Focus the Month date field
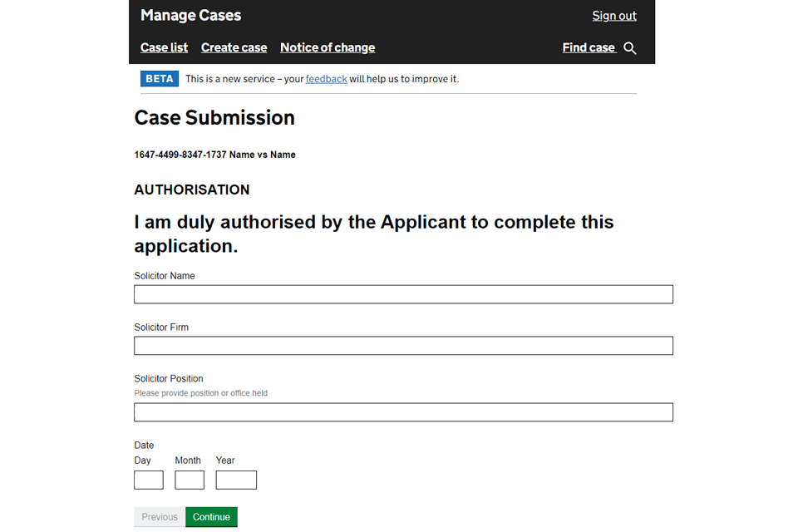Viewport: 798px width, 532px height. click(x=190, y=480)
